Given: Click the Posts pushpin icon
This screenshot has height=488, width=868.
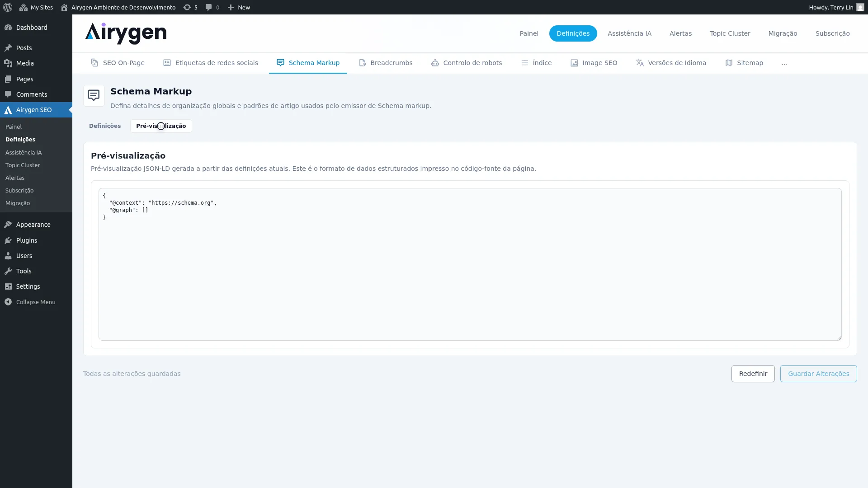Looking at the screenshot, I should point(8,48).
